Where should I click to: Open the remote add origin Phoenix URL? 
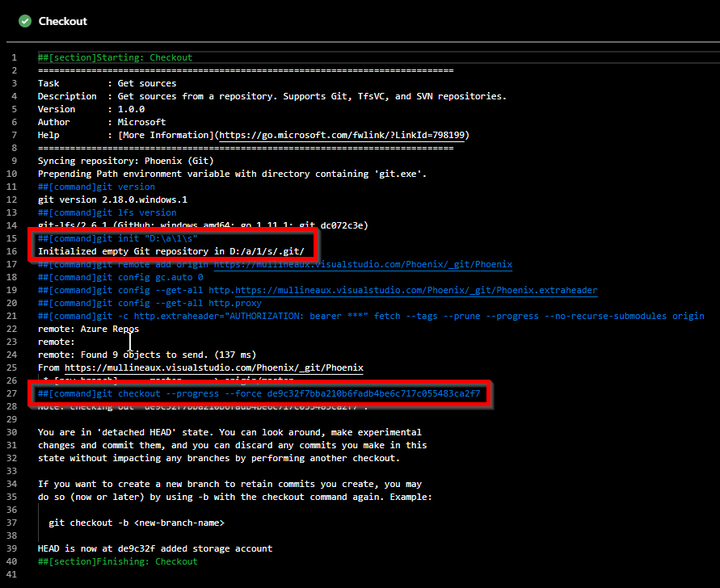pos(363,264)
